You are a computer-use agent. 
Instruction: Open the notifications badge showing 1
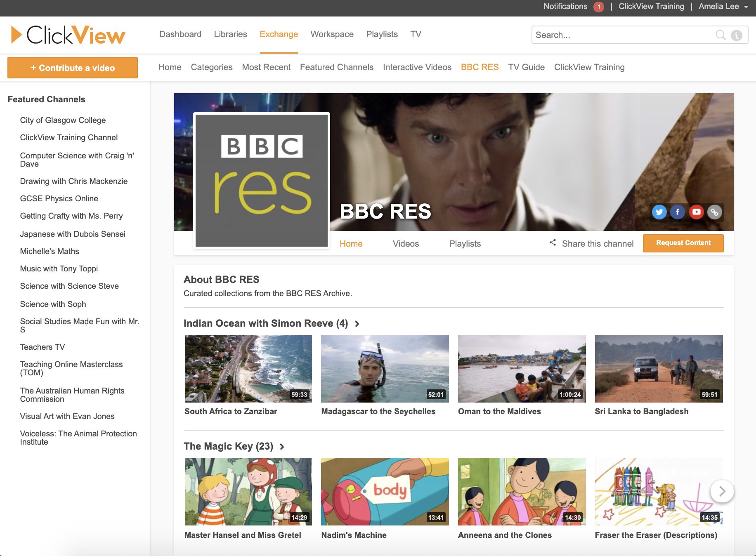click(598, 7)
